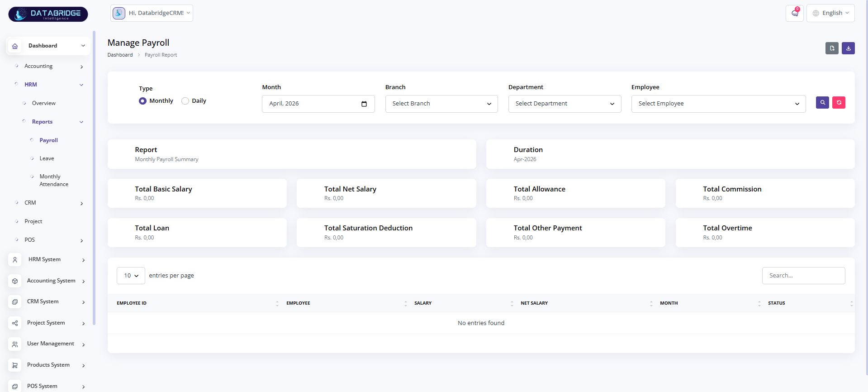Change entries per page dropdown
Image resolution: width=868 pixels, height=392 pixels.
[x=131, y=276]
